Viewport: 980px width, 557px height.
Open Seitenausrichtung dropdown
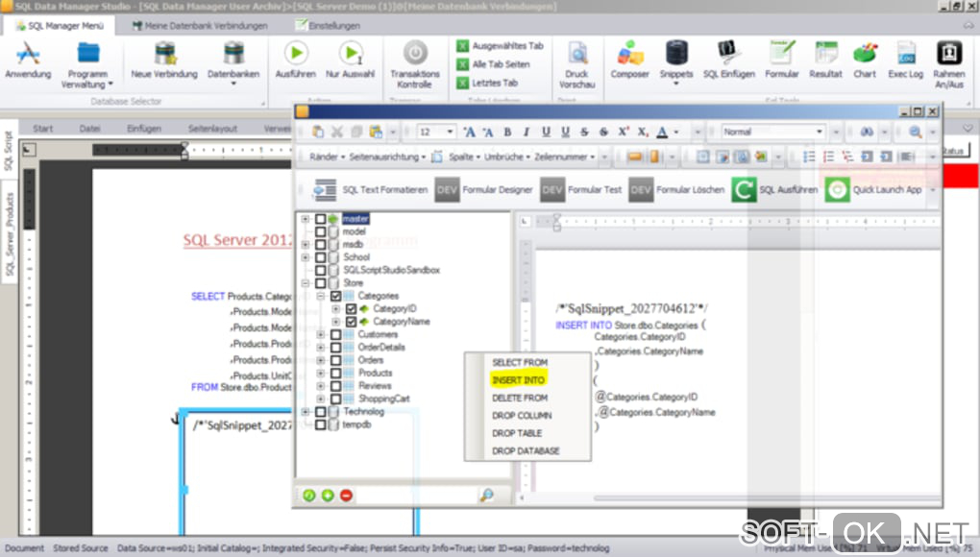(387, 157)
